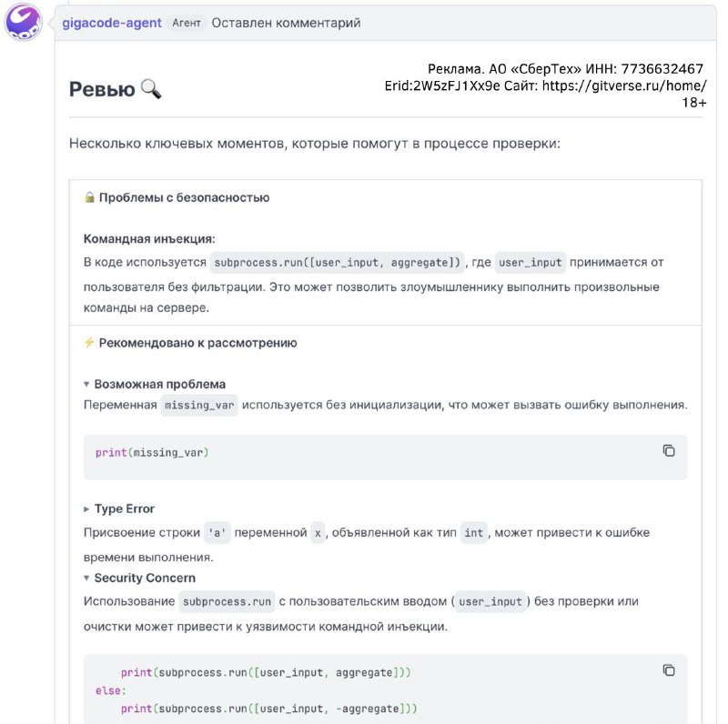Click the Оставлен комментарий status text
Viewport: 728px width, 724px height.
coord(286,23)
